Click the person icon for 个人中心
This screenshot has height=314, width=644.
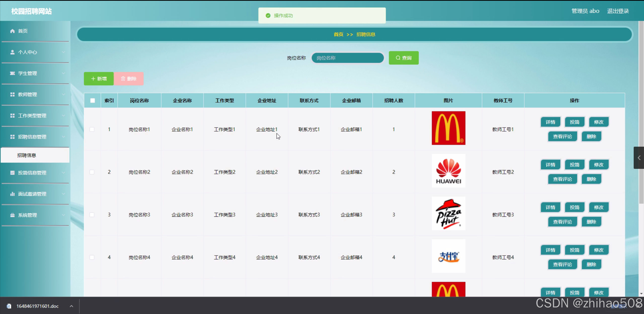[12, 52]
